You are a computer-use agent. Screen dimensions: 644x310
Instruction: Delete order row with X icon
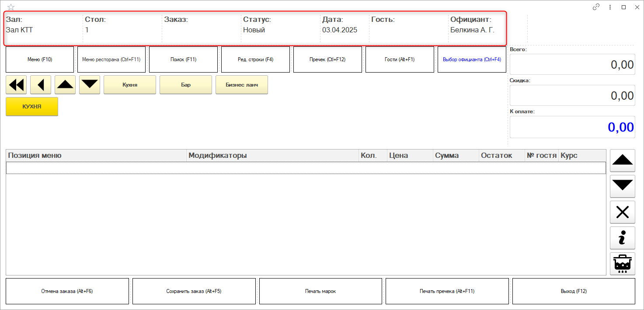pos(622,212)
